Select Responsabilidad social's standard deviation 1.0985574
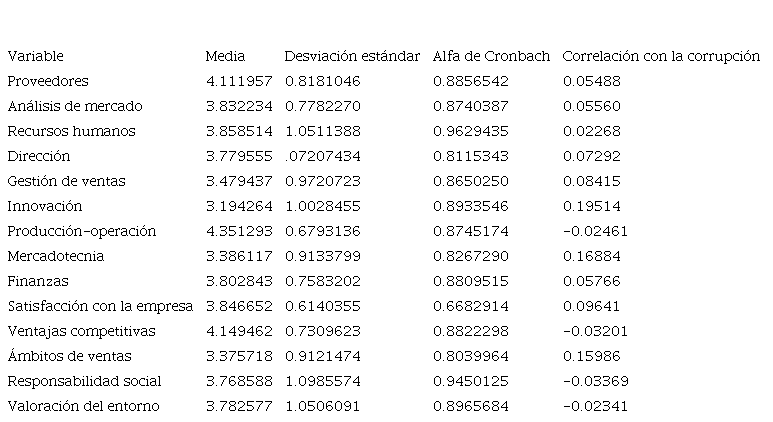Image resolution: width=773 pixels, height=422 pixels. click(322, 381)
